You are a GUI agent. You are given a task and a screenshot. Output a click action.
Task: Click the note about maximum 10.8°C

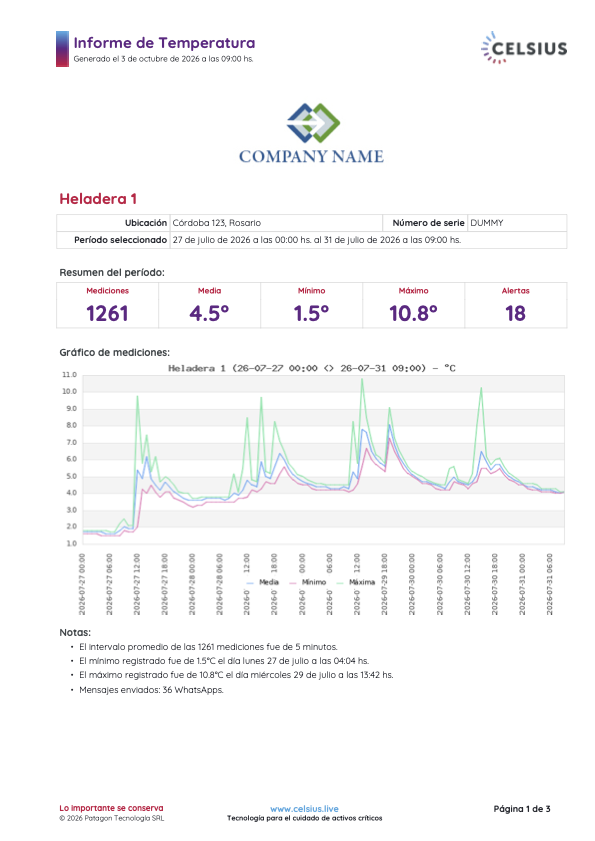point(236,675)
